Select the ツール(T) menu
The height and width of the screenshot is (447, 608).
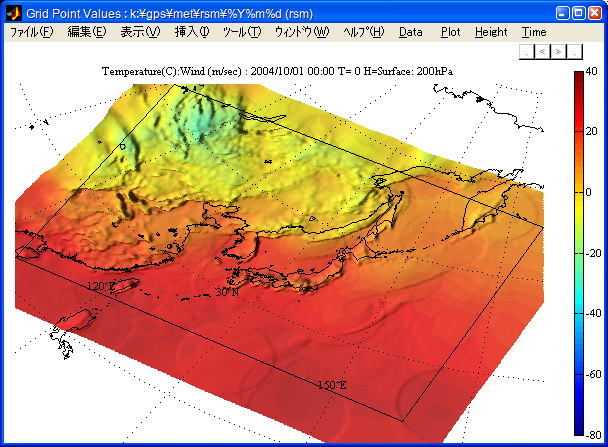(x=242, y=32)
